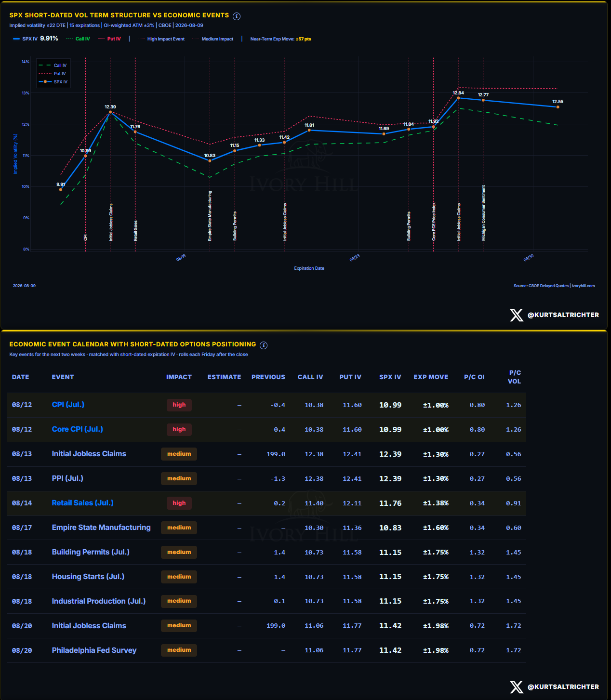Click the Retail Sales vertical event marker label
This screenshot has height=700, width=611.
click(x=135, y=231)
